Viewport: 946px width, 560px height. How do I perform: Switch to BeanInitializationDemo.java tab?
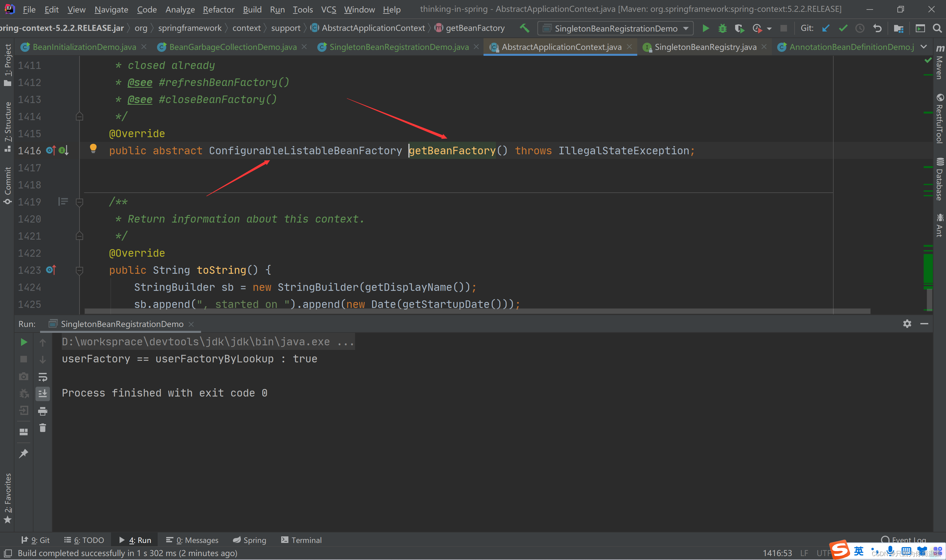[84, 47]
